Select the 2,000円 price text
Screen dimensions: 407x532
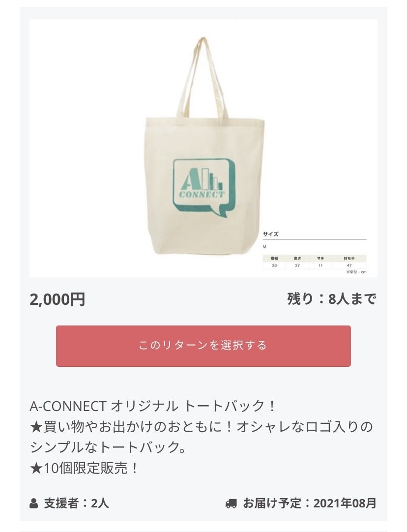[57, 299]
